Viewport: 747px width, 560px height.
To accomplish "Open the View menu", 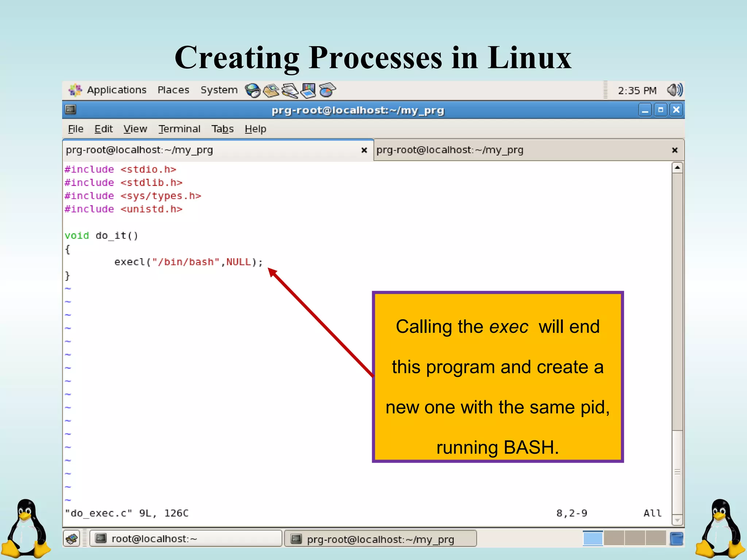I will [x=135, y=129].
